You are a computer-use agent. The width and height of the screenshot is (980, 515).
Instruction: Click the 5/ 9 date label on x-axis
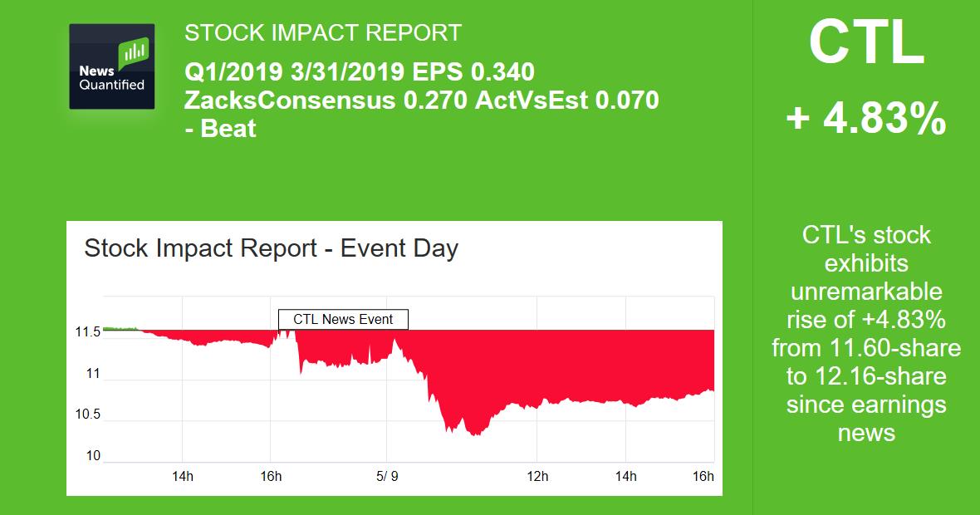[388, 477]
